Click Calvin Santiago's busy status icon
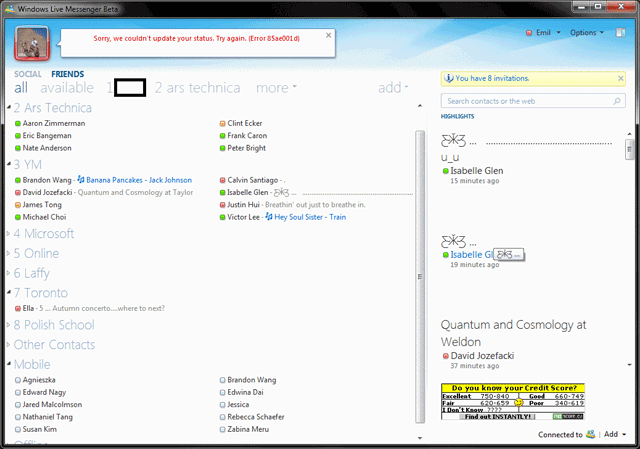Screen dimensions: 640x449 [x=222, y=180]
